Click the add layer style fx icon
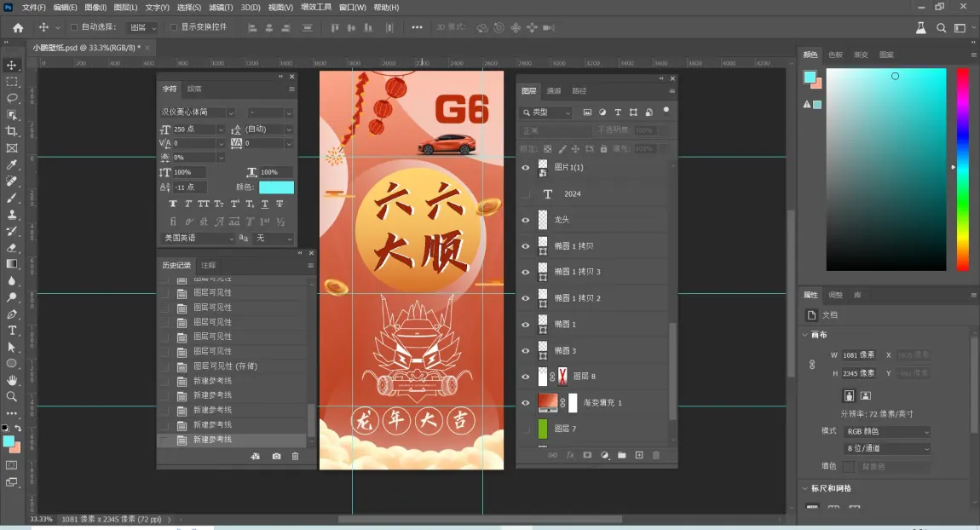The image size is (980, 530). click(x=570, y=455)
